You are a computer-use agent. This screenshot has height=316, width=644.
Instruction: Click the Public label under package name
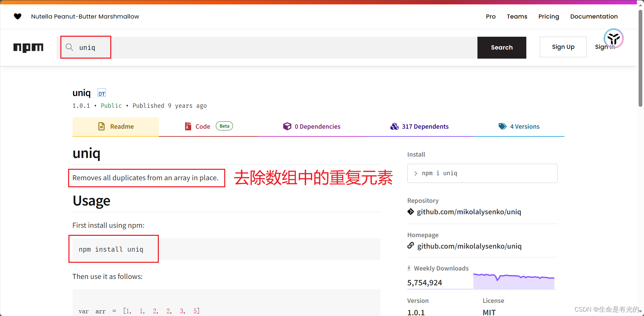tap(111, 106)
